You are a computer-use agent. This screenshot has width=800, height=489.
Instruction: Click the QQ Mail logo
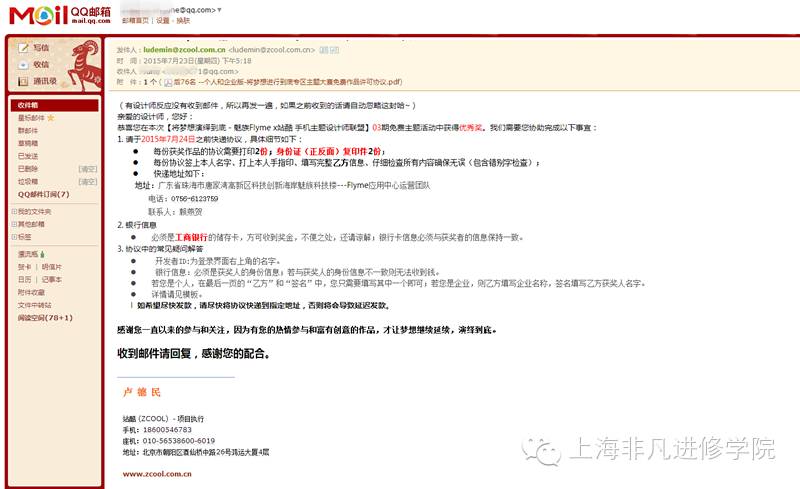click(60, 15)
